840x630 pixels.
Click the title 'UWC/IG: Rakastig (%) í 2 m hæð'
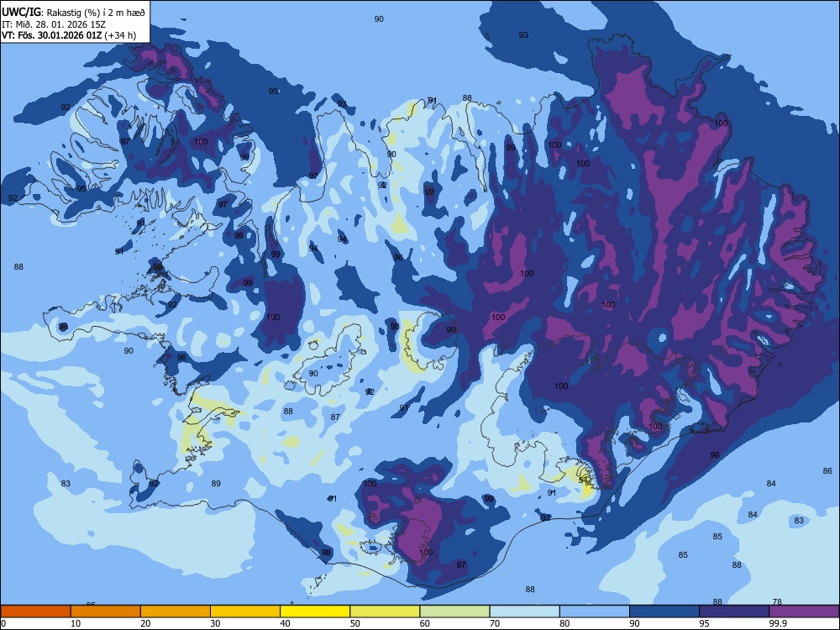(x=73, y=12)
